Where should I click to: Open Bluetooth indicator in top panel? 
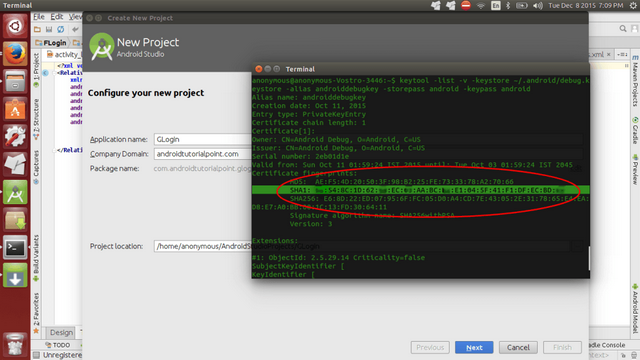508,5
